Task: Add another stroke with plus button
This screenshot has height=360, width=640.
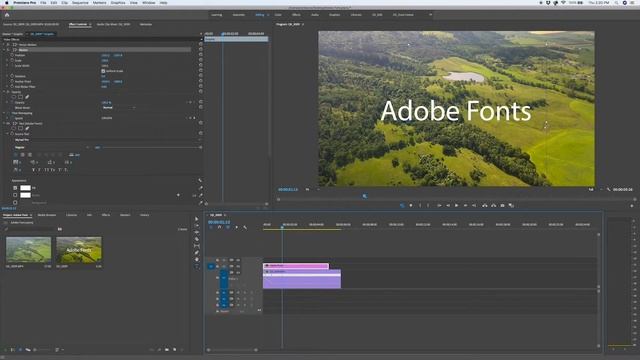Action: (x=178, y=195)
